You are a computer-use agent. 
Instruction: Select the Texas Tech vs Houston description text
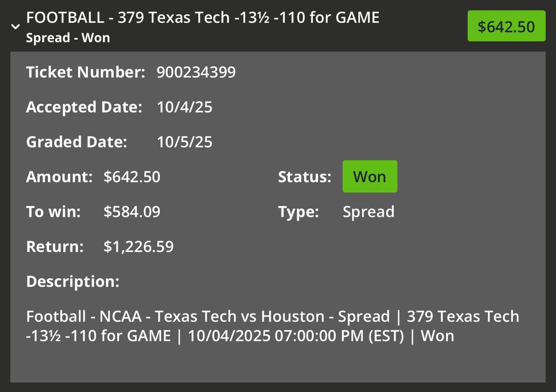coord(272,326)
